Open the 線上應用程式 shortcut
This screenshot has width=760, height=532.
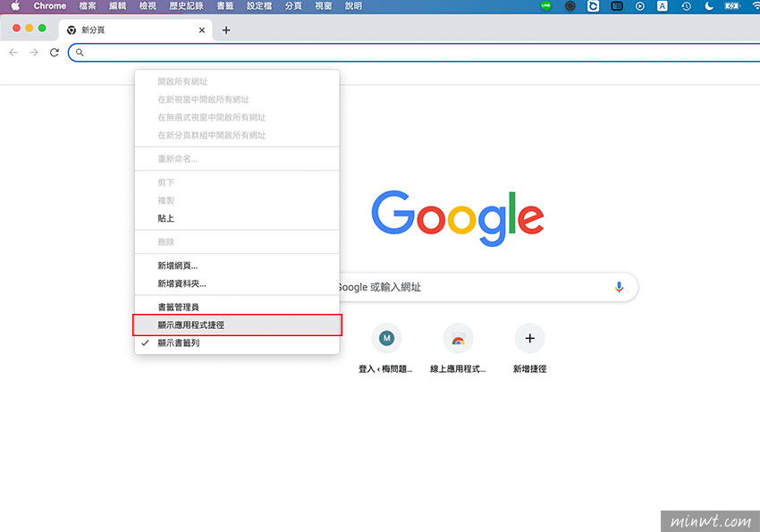tap(458, 348)
